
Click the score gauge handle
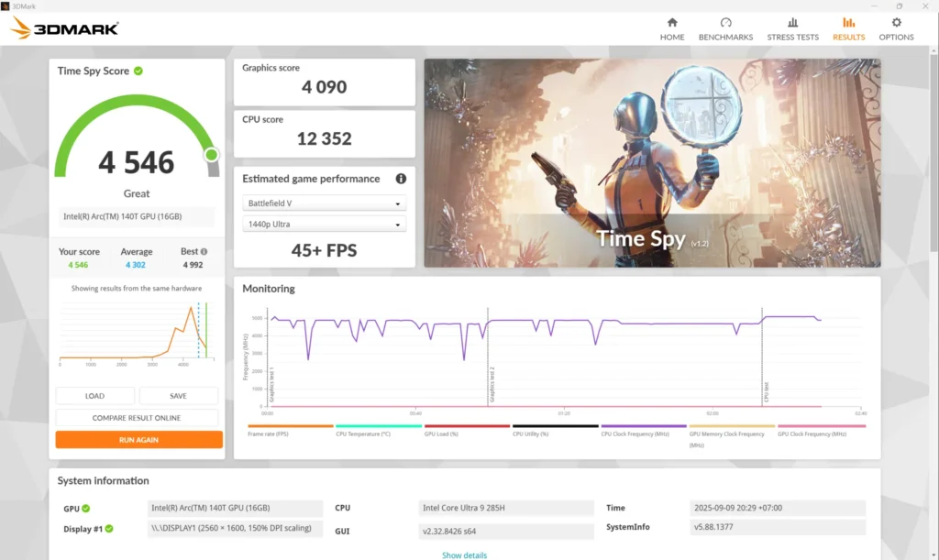click(x=210, y=156)
